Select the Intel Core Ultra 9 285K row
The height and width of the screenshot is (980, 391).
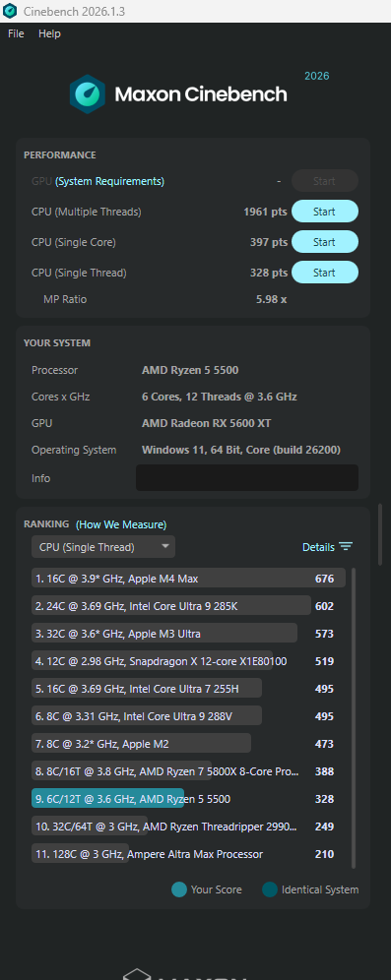188,606
